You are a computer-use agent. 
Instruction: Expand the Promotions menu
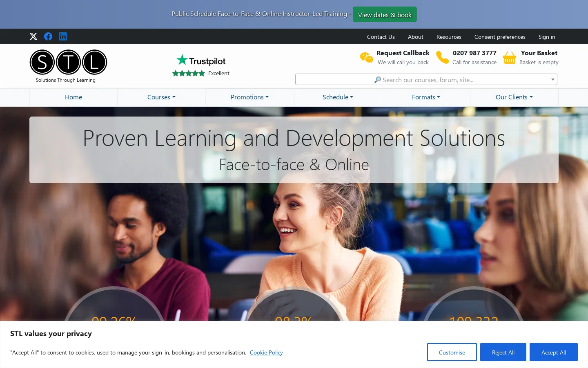[249, 97]
